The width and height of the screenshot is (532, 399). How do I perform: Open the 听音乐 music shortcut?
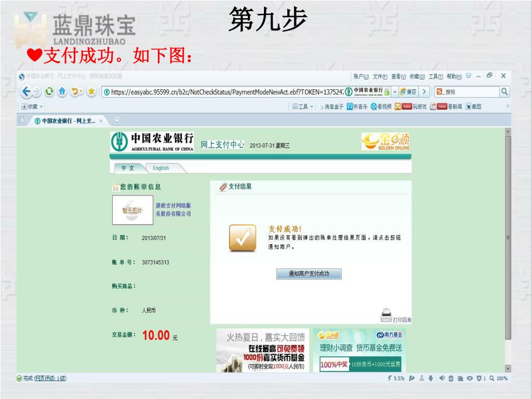357,107
